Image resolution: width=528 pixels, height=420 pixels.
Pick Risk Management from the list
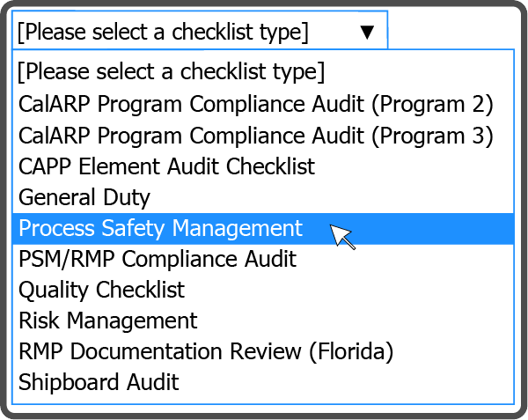pyautogui.click(x=108, y=321)
